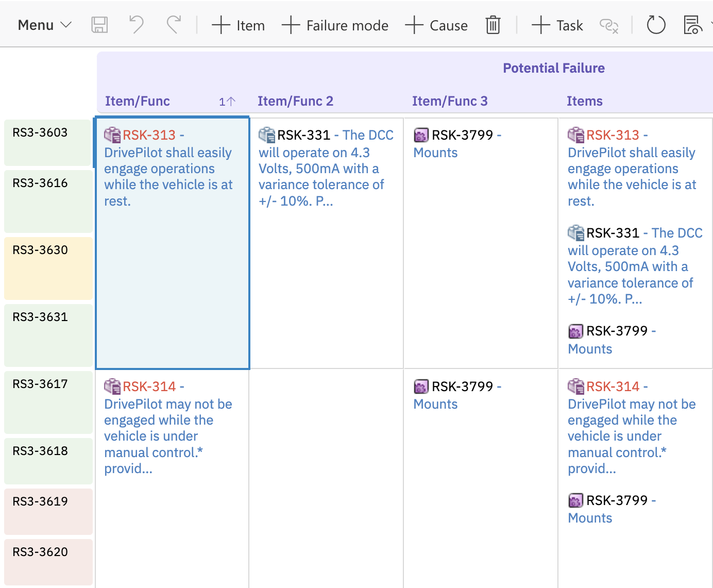Click the Item/Func 3 column header
Screen dimensions: 713x588
point(450,101)
